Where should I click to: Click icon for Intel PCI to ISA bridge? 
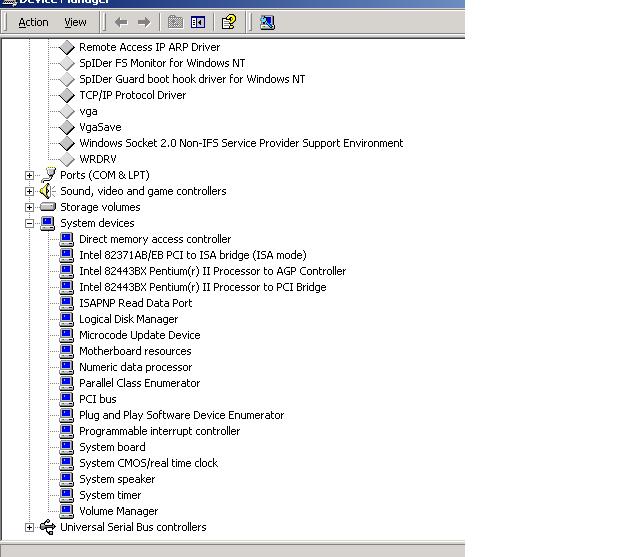pyautogui.click(x=67, y=255)
